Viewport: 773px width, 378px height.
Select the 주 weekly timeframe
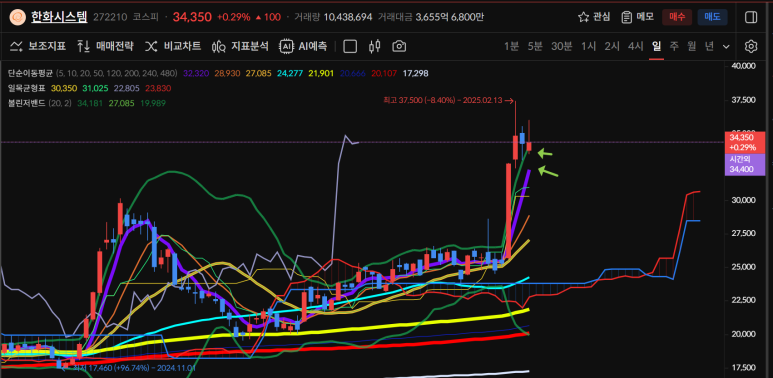tap(674, 46)
